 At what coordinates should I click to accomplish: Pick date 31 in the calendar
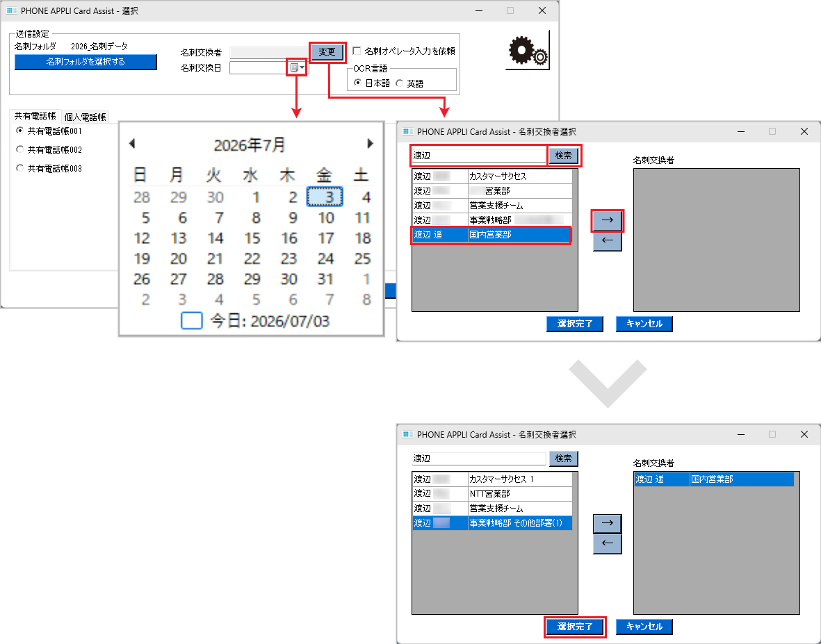click(325, 279)
